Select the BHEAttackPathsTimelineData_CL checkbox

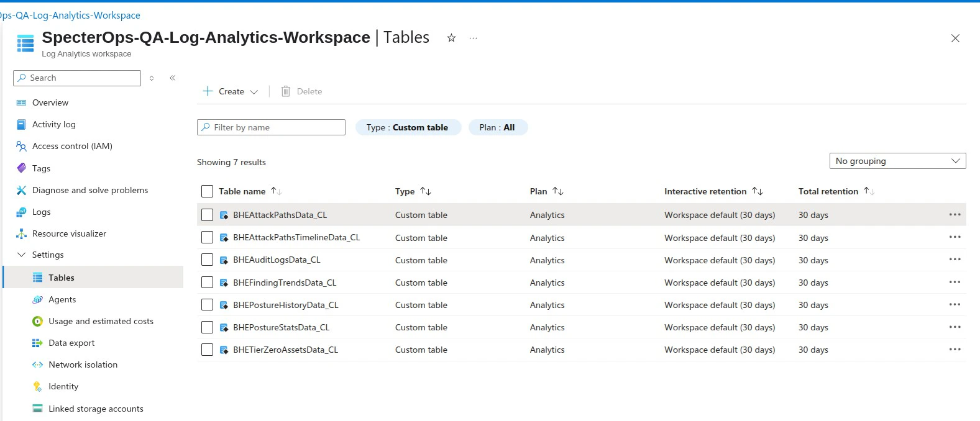click(208, 237)
